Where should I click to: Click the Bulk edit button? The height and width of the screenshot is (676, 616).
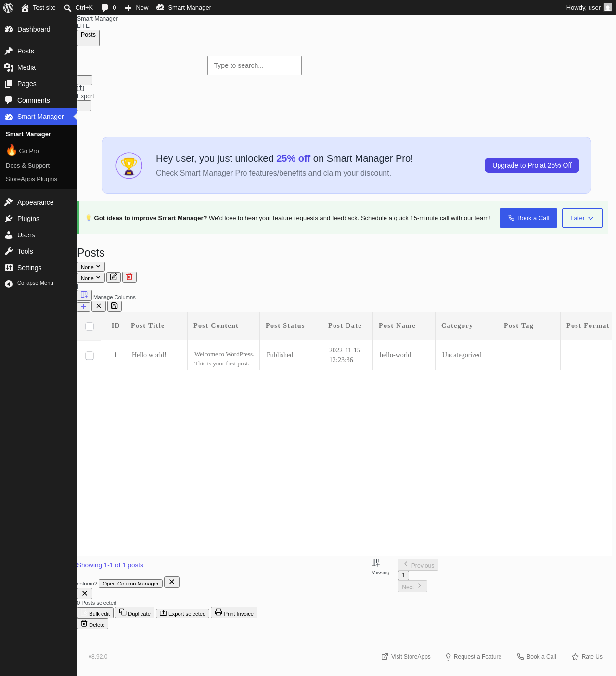(x=95, y=613)
